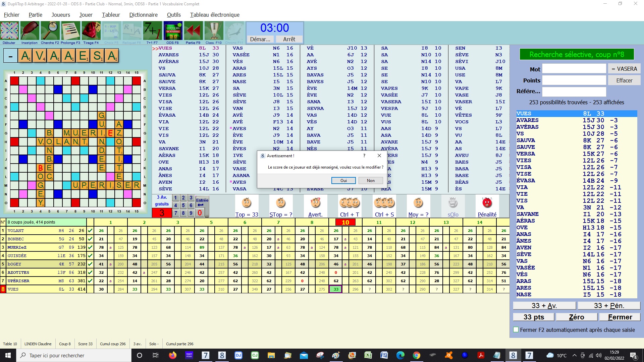Select the Cherche F2 magnifier tool

point(50,31)
